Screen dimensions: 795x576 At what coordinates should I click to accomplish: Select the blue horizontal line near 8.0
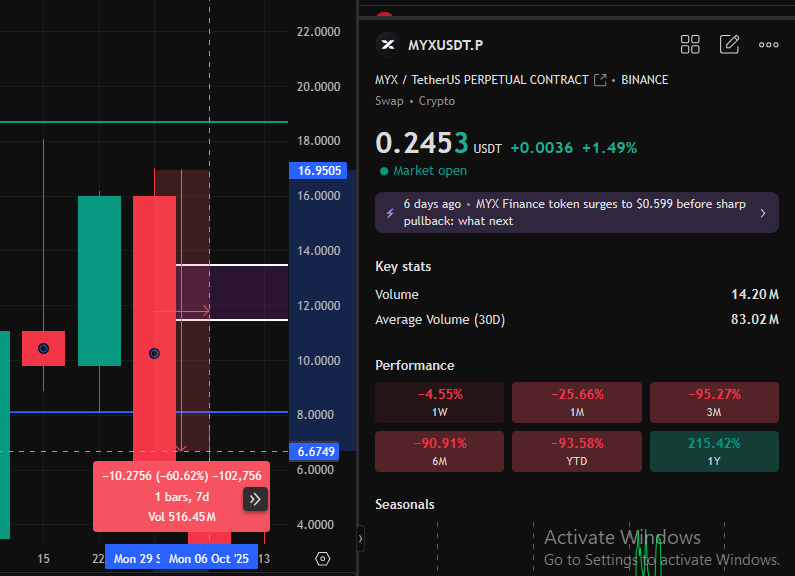(x=71, y=412)
